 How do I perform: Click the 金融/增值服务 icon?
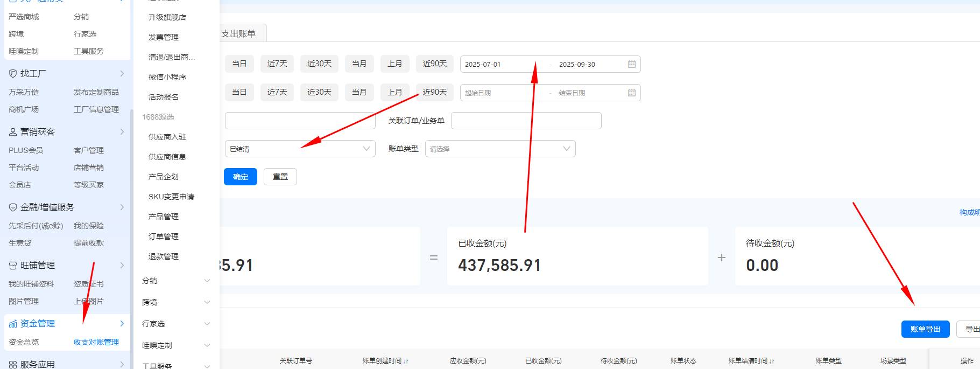tap(13, 207)
